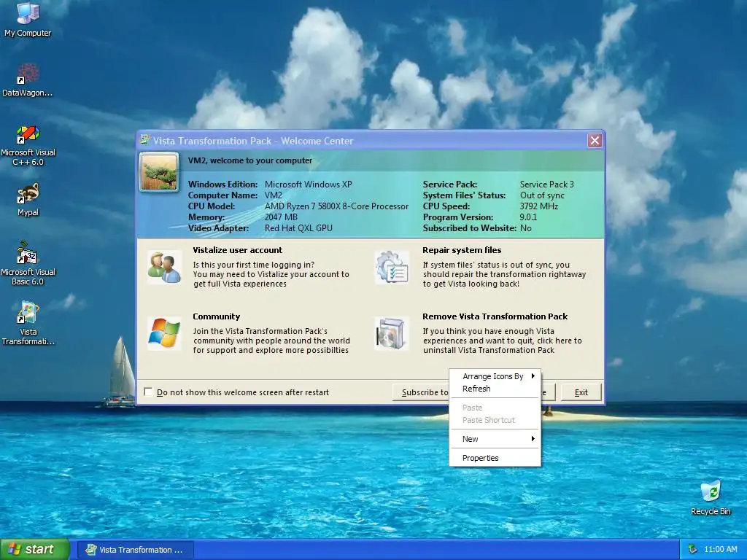
Task: Click the greyed-out Paste Shortcut entry
Action: point(495,420)
